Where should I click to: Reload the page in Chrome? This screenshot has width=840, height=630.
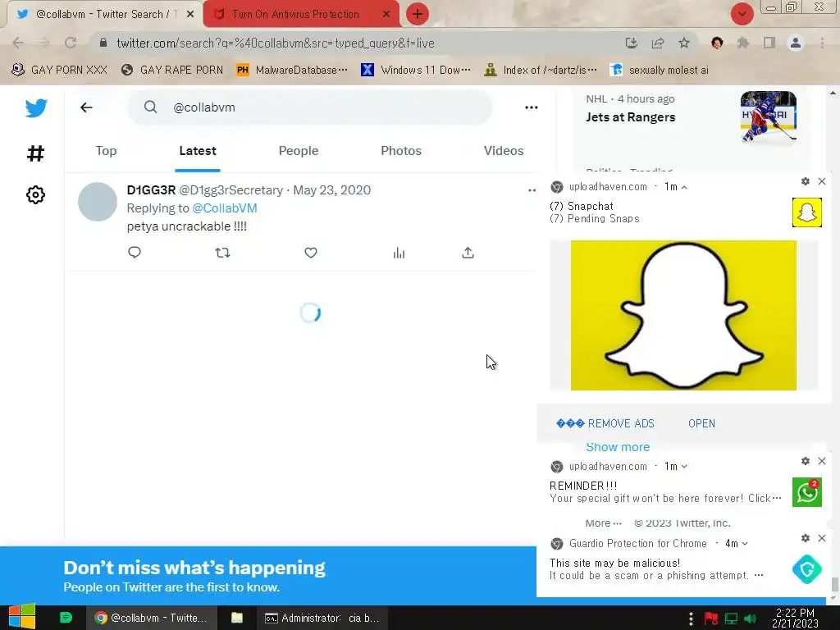point(71,43)
